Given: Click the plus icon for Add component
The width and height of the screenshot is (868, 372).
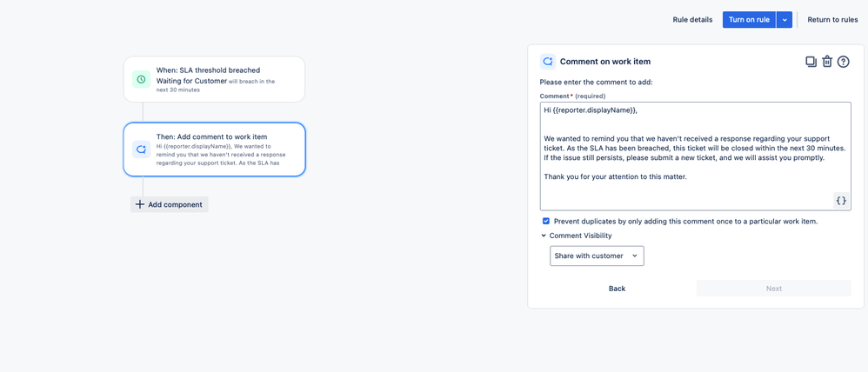Looking at the screenshot, I should coord(140,204).
